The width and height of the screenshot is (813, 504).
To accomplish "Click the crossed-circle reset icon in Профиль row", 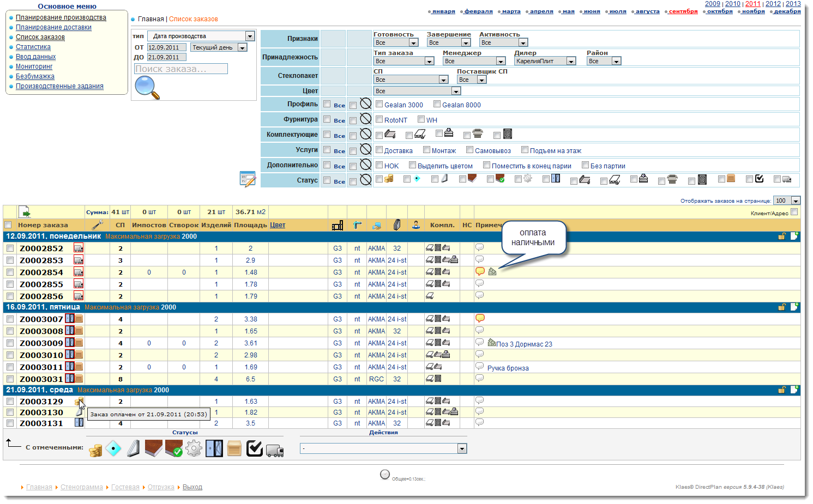I will tap(366, 104).
